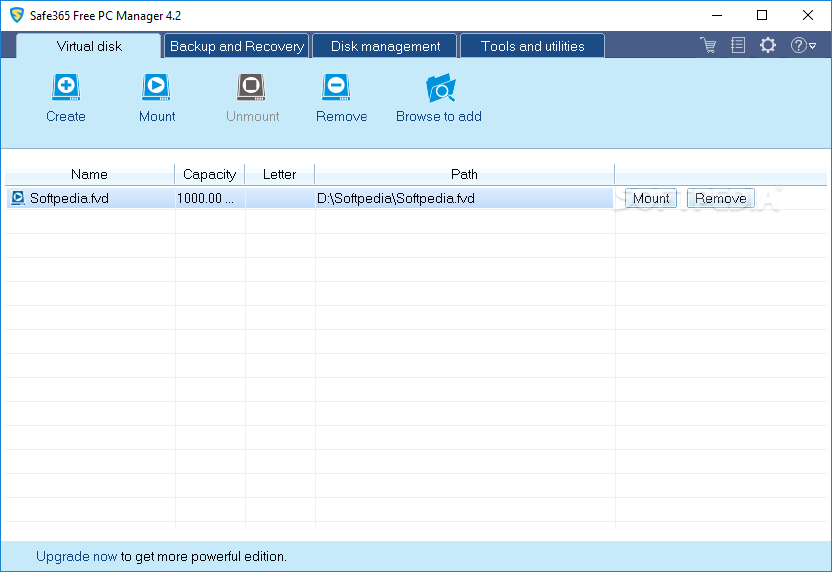Open the Disk management tab
The height and width of the screenshot is (572, 832).
(x=385, y=46)
